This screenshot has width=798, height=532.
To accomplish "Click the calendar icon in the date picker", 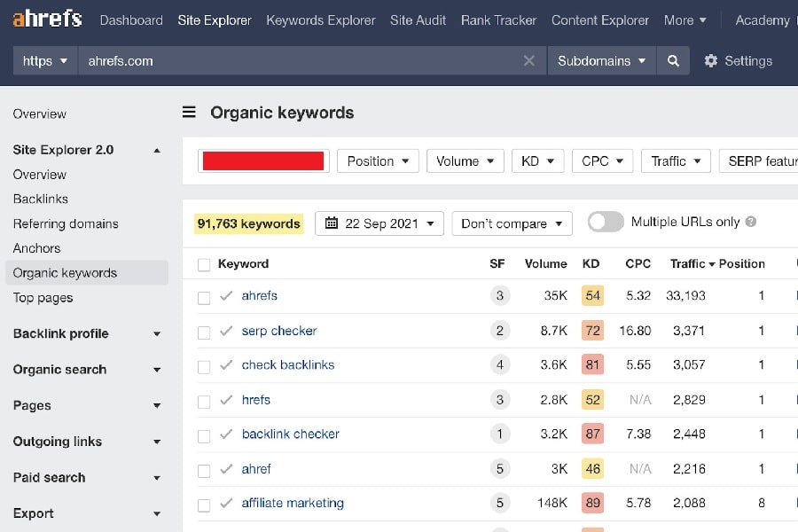I will click(x=332, y=223).
